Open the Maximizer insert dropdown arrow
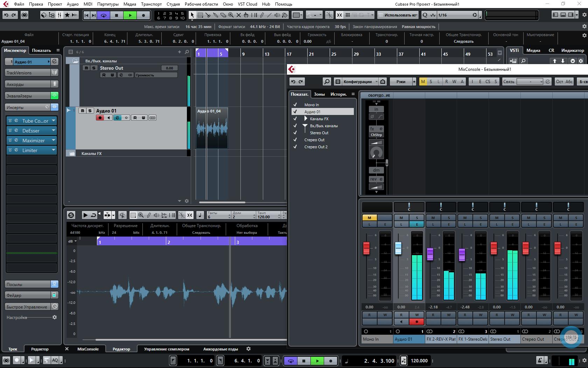This screenshot has width=588, height=368. 54,140
